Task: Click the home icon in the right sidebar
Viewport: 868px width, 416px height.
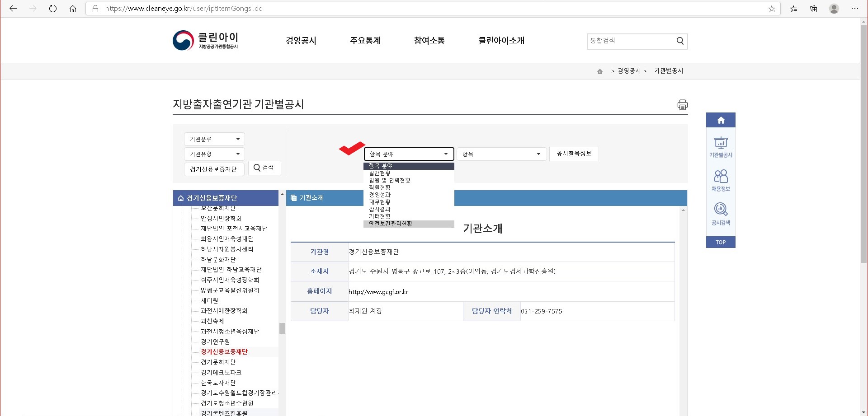Action: coord(721,120)
